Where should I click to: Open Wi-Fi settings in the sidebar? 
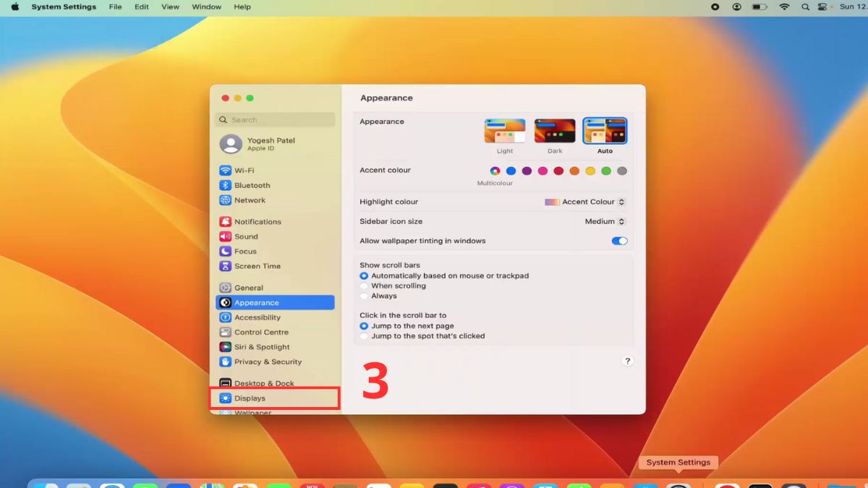click(x=246, y=170)
